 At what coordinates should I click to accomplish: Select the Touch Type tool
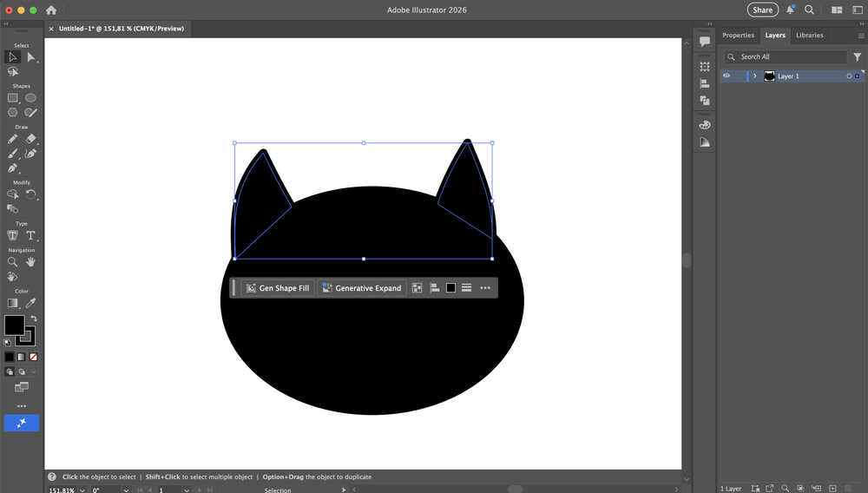(12, 235)
